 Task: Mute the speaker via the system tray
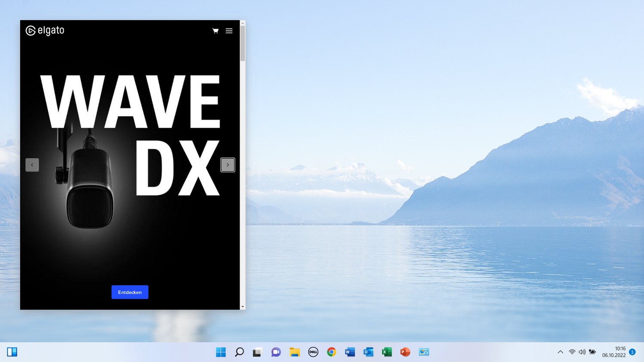pos(582,352)
